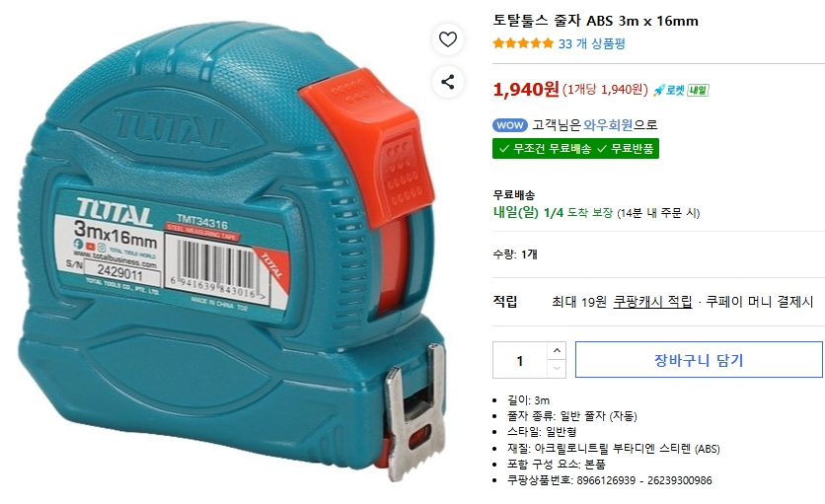Add item with 장바구니 담기 button

[699, 360]
